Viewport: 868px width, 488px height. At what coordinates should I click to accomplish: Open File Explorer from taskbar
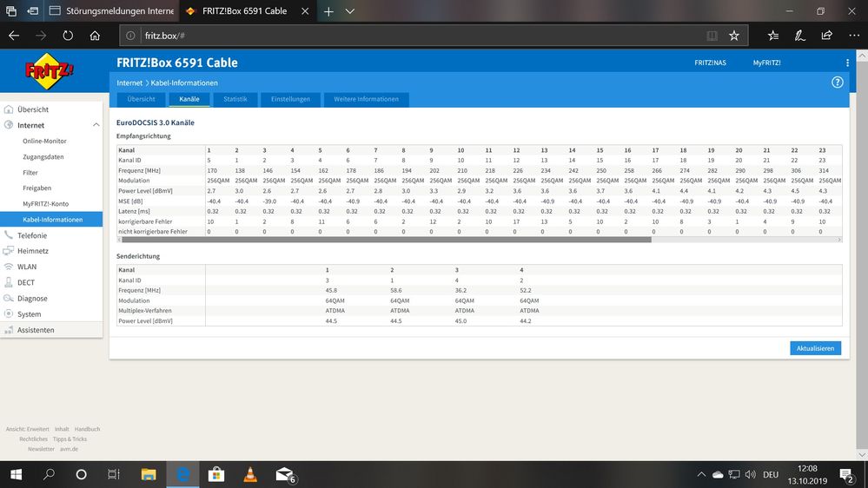click(x=149, y=474)
